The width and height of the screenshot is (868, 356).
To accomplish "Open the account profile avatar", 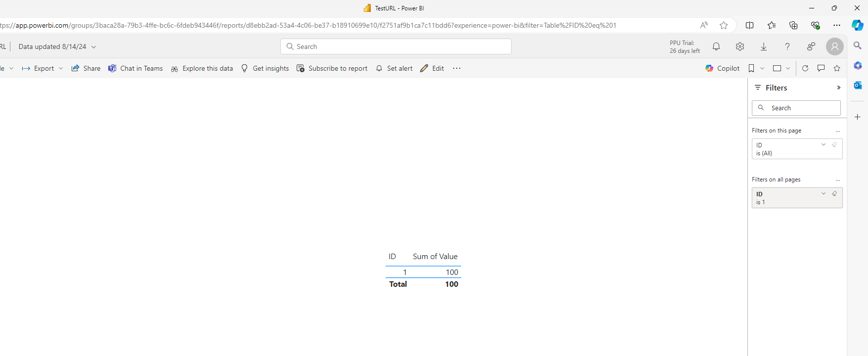I will pos(834,46).
